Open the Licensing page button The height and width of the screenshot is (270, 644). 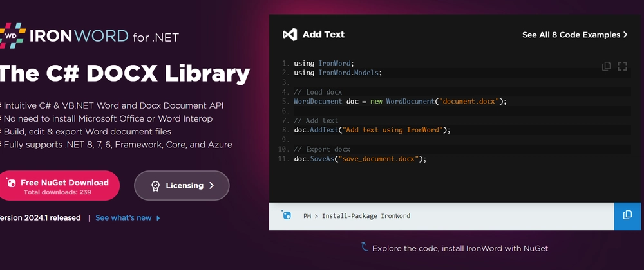click(182, 186)
